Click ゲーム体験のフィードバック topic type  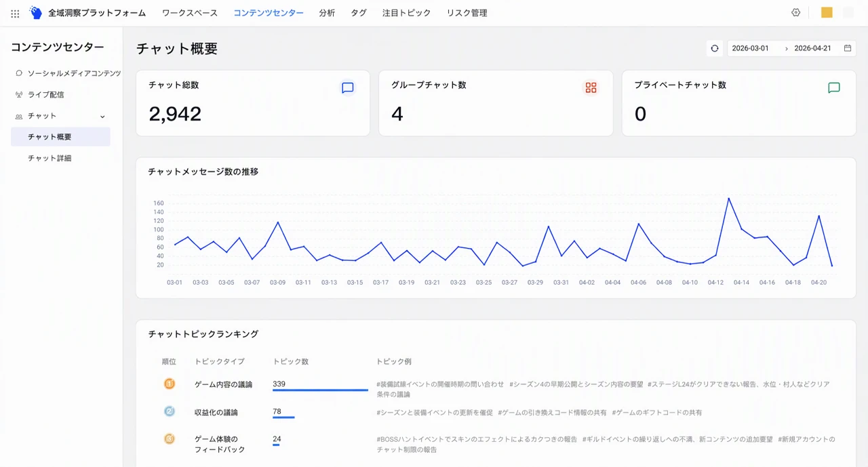(x=220, y=444)
